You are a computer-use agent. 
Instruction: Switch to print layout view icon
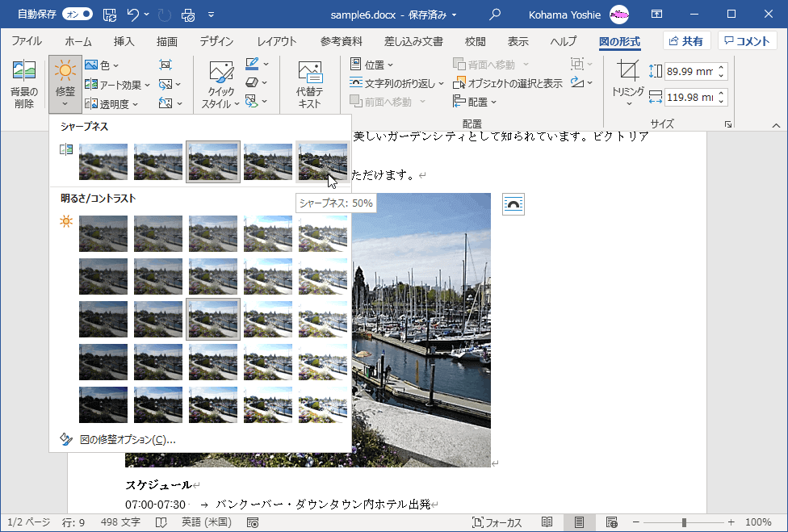pyautogui.click(x=579, y=522)
